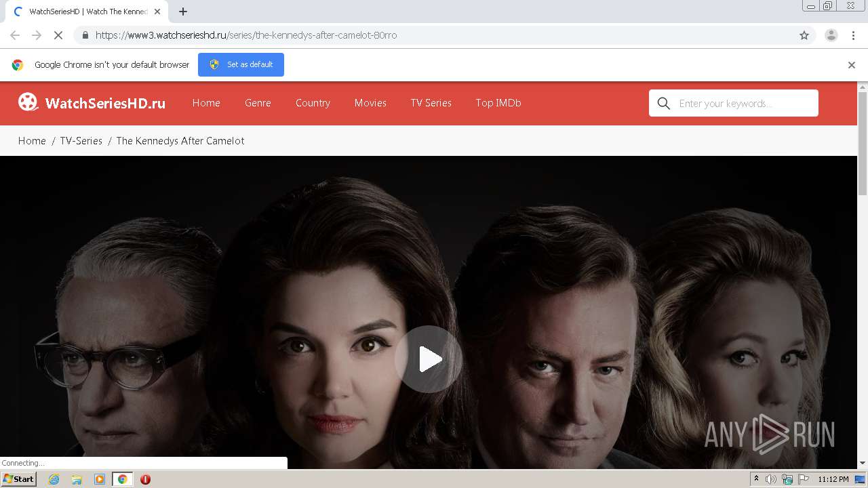
Task: Open the volume speaker tray icon
Action: [x=771, y=479]
